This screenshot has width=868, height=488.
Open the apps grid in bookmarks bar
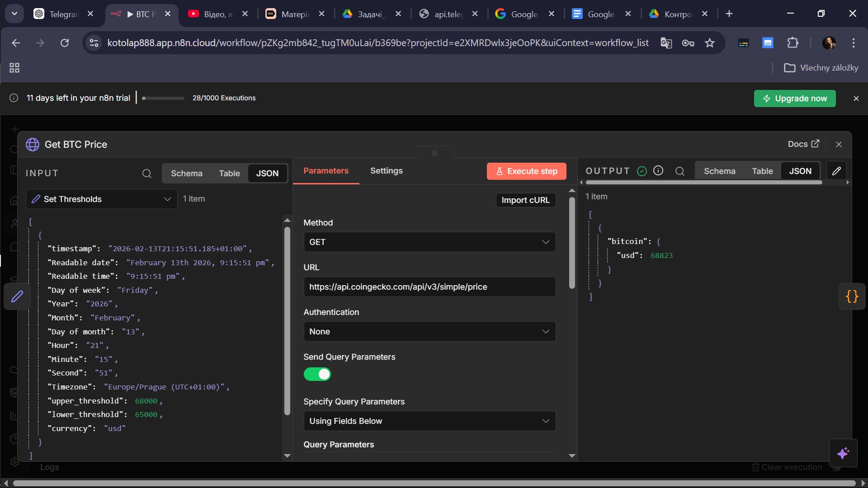point(14,68)
